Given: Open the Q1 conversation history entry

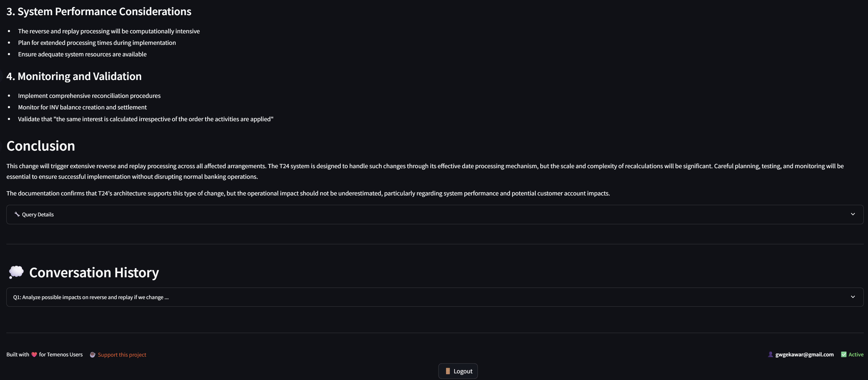Looking at the screenshot, I should 435,297.
